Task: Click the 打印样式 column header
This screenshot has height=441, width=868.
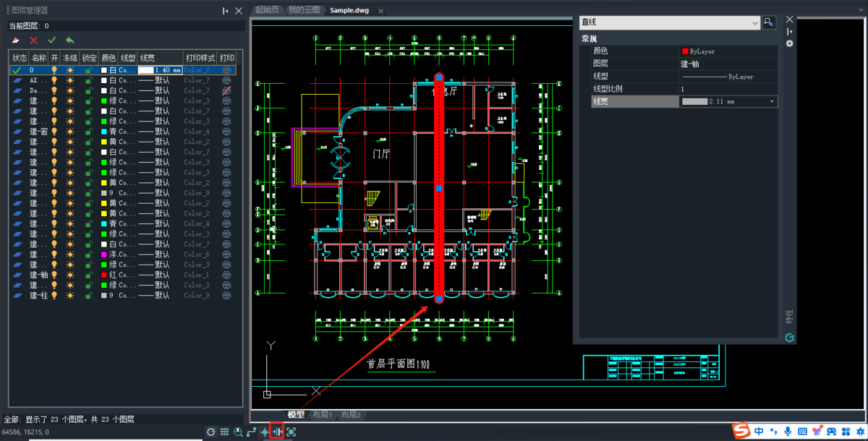Action: pyautogui.click(x=200, y=58)
